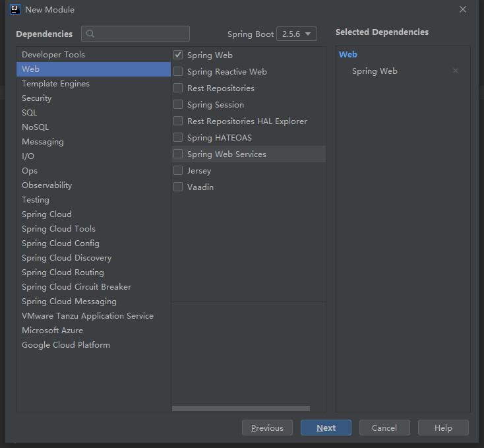Tick the Spring HATEOAS checkbox
The image size is (484, 448).
(178, 137)
